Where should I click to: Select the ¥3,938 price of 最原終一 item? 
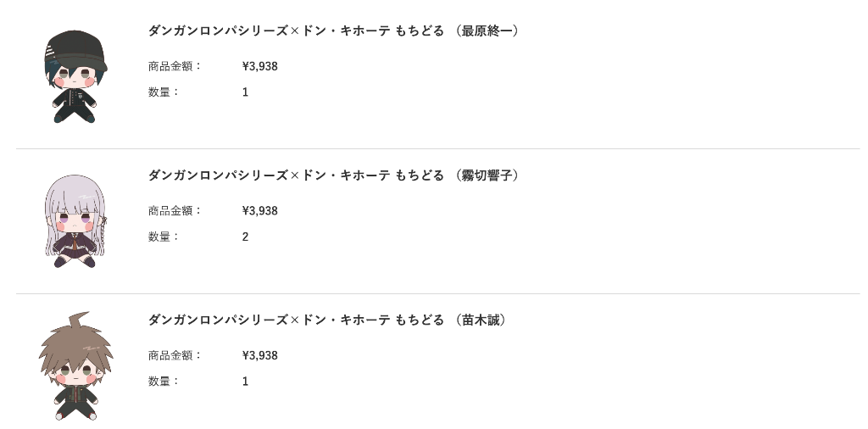click(259, 66)
